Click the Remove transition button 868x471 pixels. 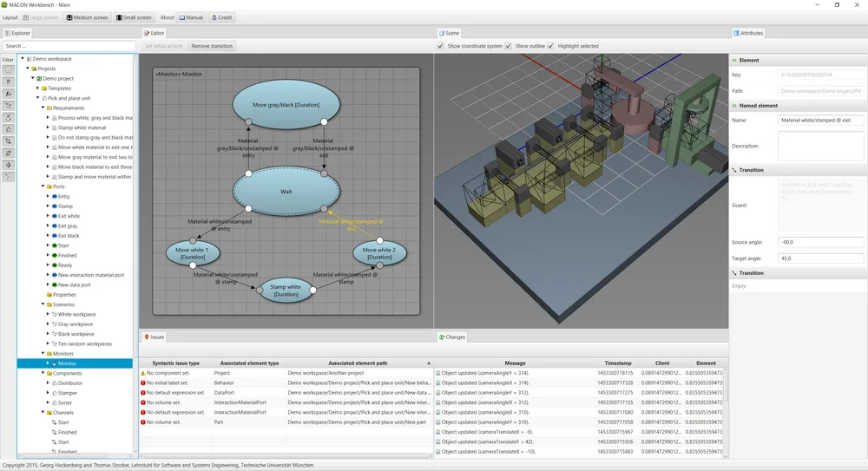212,46
